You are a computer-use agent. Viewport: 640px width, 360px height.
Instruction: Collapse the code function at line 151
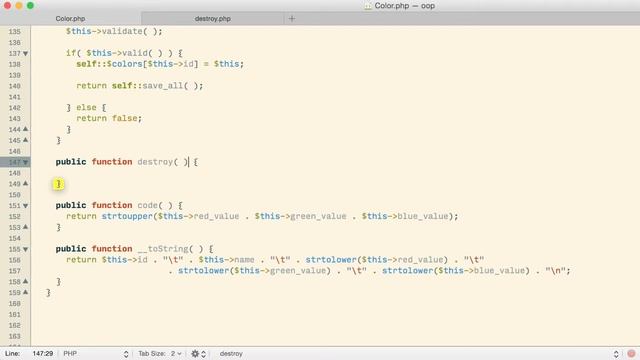pos(26,206)
